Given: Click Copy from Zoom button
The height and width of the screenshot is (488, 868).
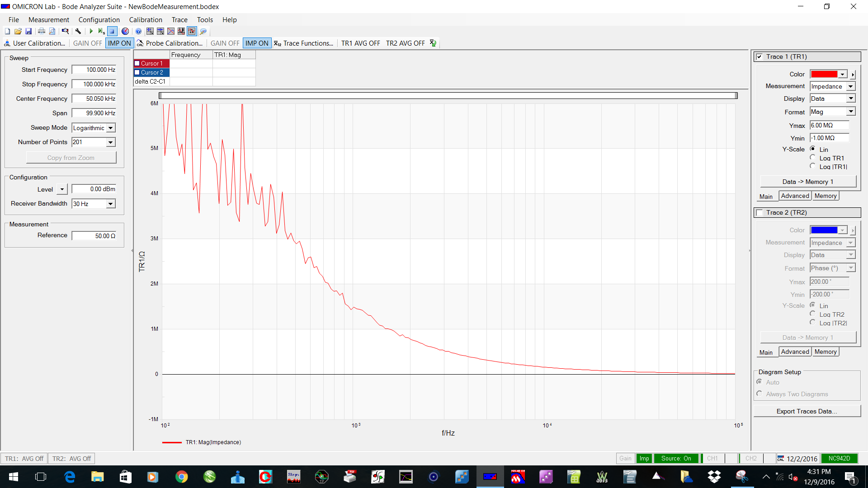Looking at the screenshot, I should click(x=71, y=158).
